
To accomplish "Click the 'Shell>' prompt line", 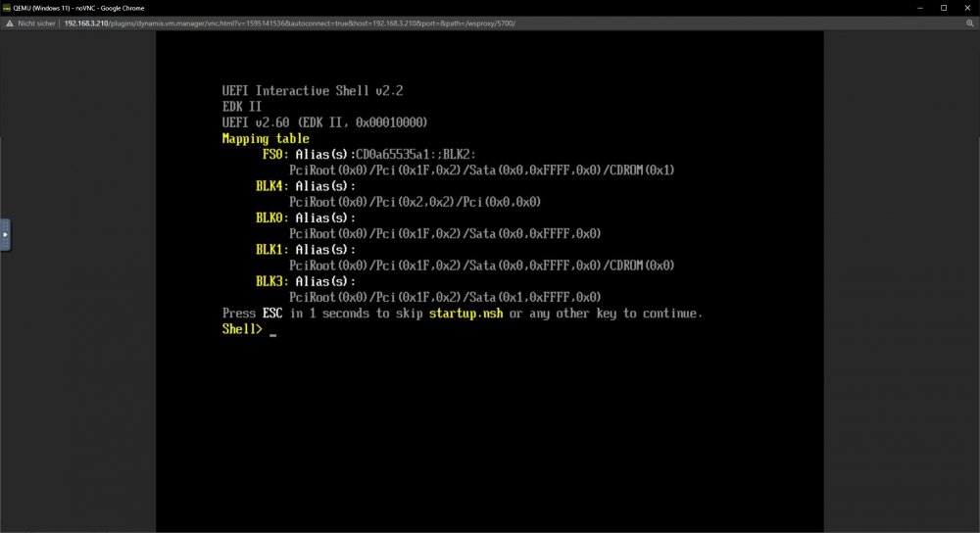I will [249, 329].
